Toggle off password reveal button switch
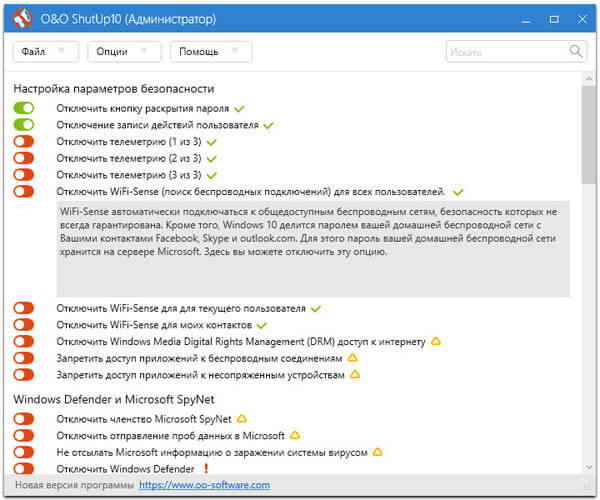The height and width of the screenshot is (500, 600). coord(24,108)
